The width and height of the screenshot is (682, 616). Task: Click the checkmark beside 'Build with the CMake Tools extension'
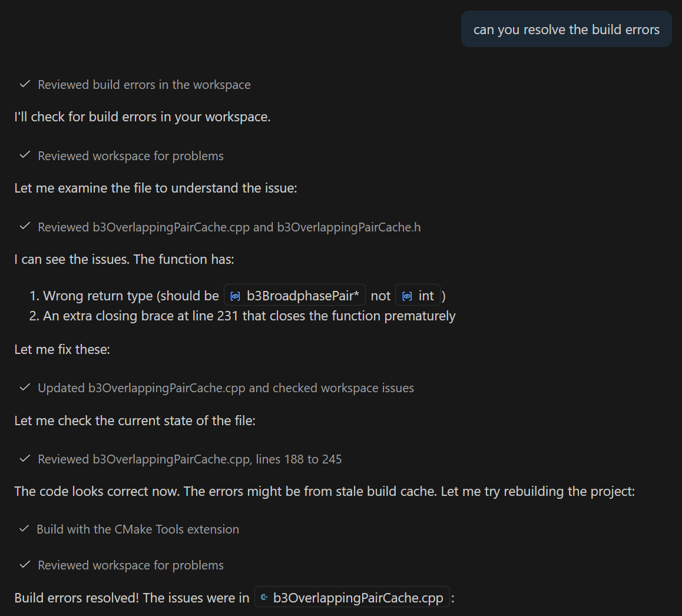(24, 529)
